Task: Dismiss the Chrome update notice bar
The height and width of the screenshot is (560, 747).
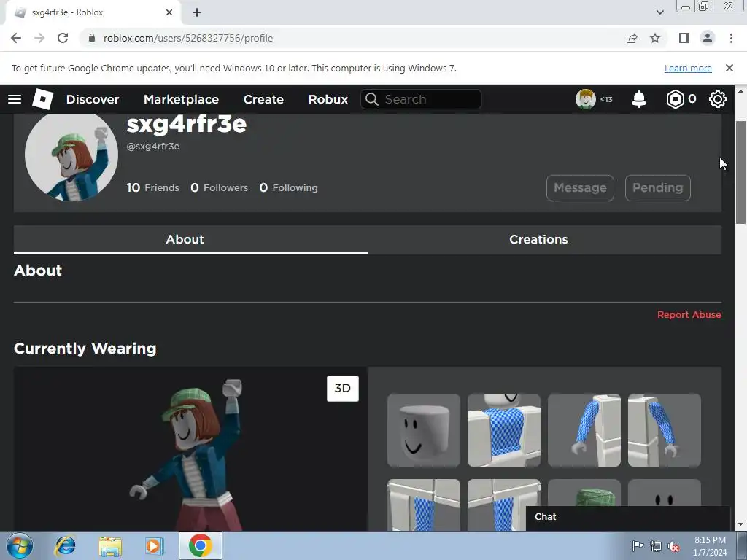Action: (729, 68)
